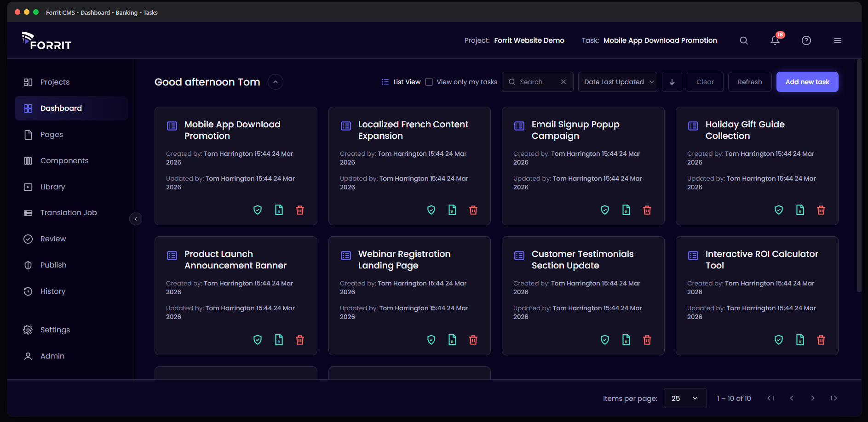The image size is (868, 422).
Task: Collapse the greeting section chevron
Action: coord(276,82)
